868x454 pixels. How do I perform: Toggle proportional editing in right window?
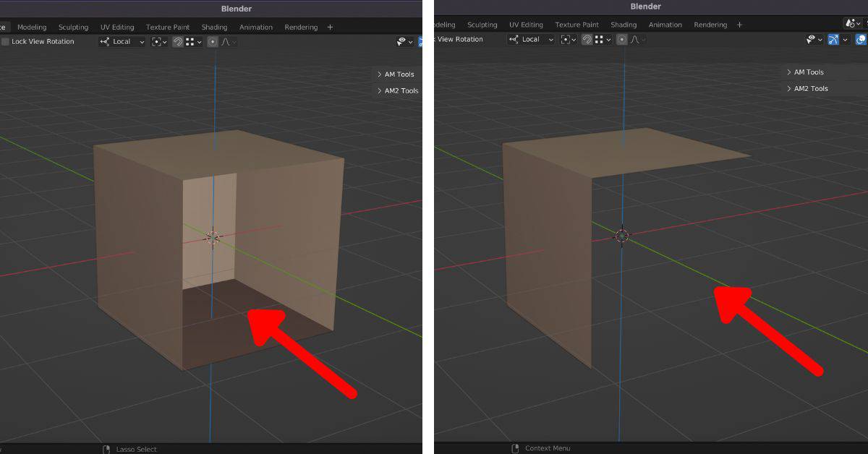click(x=622, y=40)
